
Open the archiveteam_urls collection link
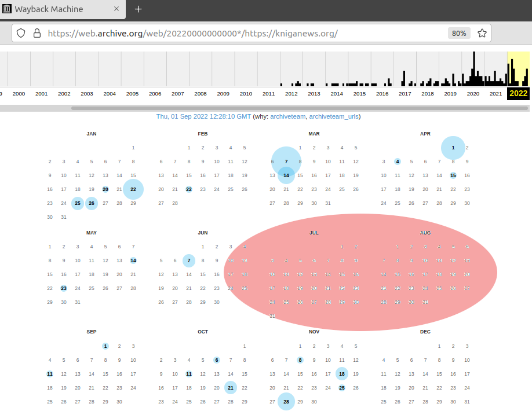pyautogui.click(x=333, y=116)
